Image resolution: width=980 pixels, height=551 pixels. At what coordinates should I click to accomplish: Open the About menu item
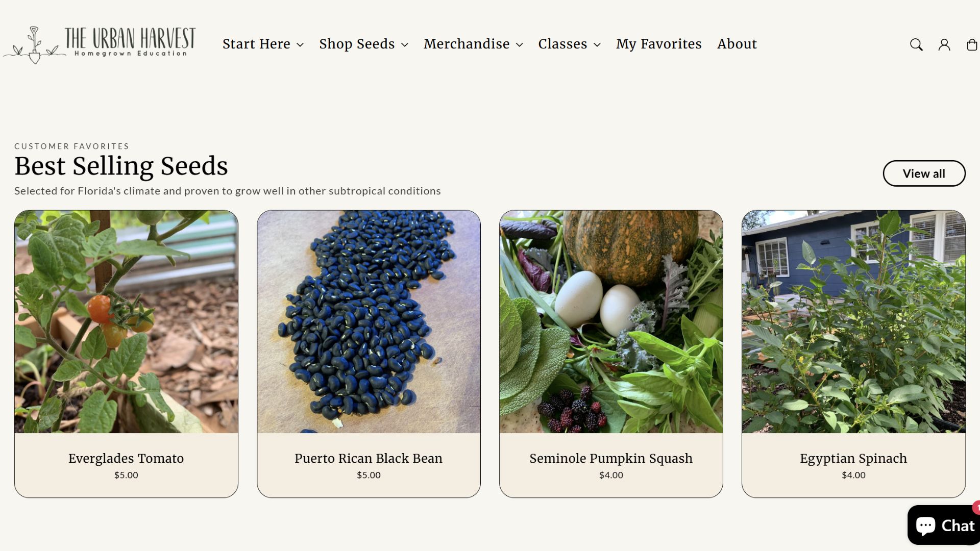[737, 44]
